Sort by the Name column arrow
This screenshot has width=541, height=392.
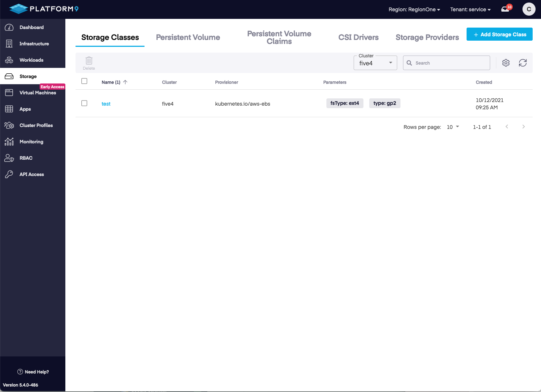[x=125, y=82]
